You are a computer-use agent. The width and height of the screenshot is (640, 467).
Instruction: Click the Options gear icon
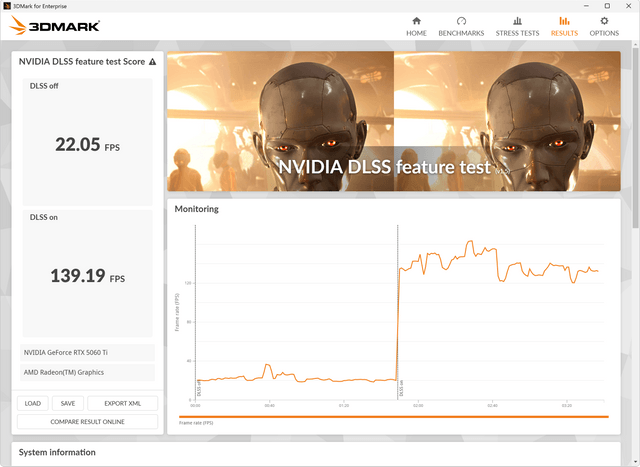(604, 21)
